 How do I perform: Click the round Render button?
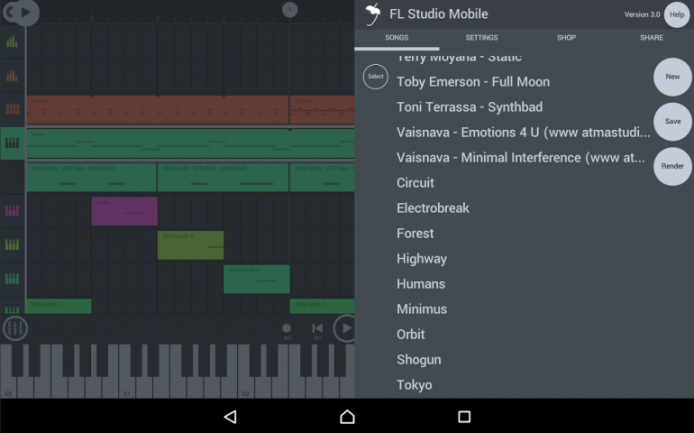point(673,166)
